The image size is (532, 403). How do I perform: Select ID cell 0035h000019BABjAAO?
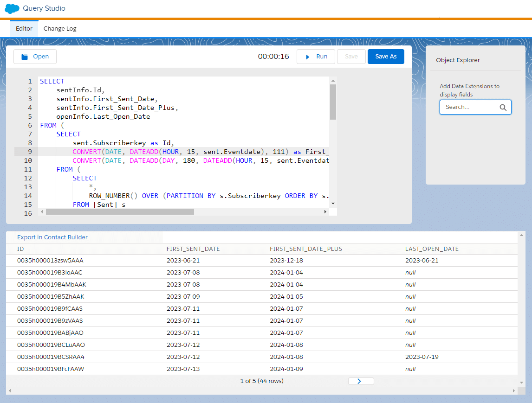point(50,333)
